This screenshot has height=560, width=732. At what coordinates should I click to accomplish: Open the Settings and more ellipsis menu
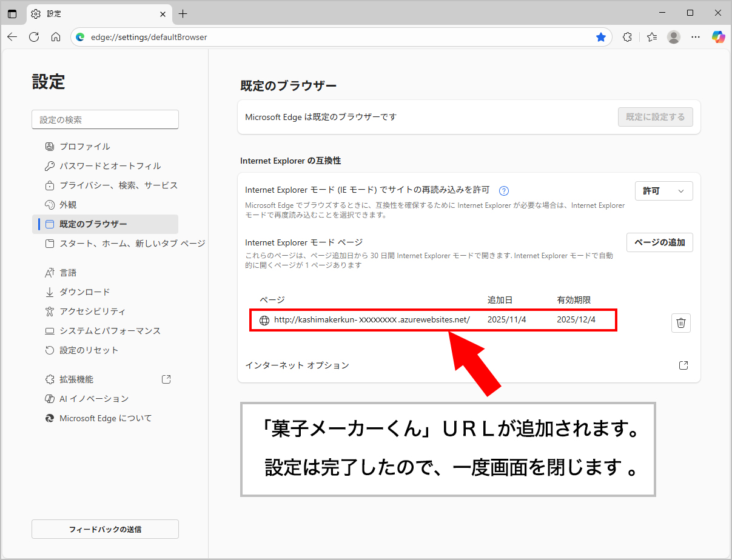[x=696, y=37]
